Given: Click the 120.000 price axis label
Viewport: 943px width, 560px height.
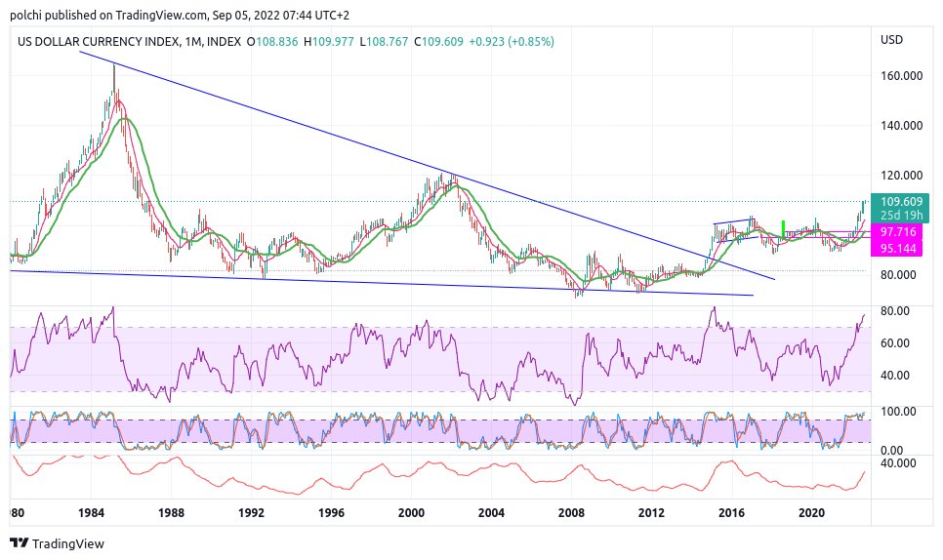Looking at the screenshot, I should pyautogui.click(x=901, y=176).
